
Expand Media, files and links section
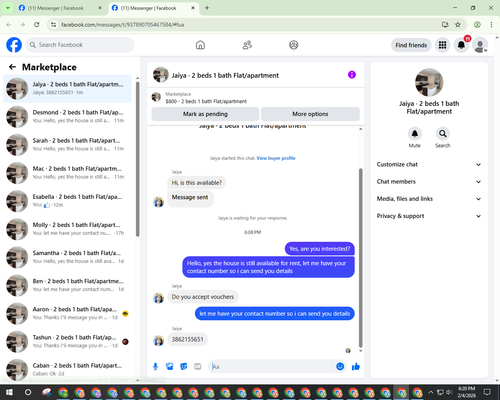[429, 199]
